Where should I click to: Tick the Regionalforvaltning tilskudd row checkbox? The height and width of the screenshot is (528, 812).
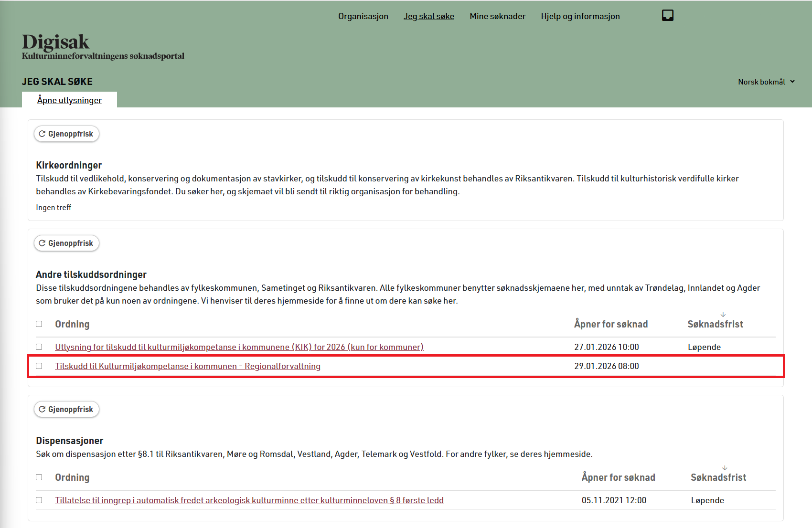tap(39, 366)
